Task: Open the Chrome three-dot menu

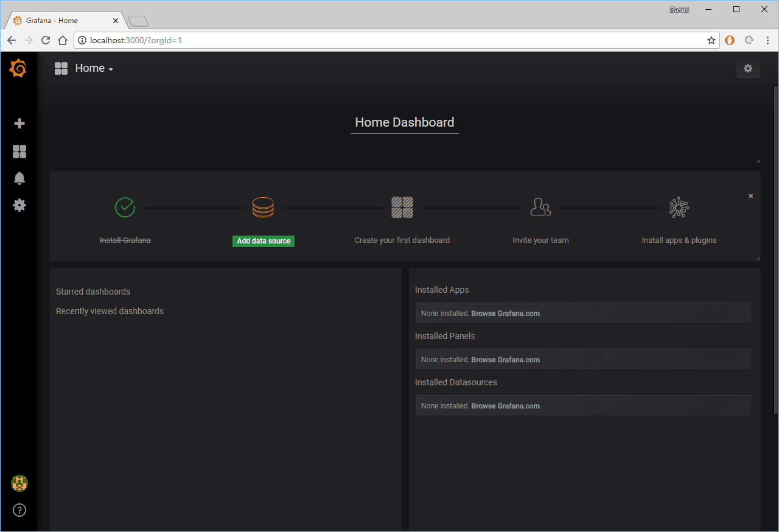Action: 767,40
